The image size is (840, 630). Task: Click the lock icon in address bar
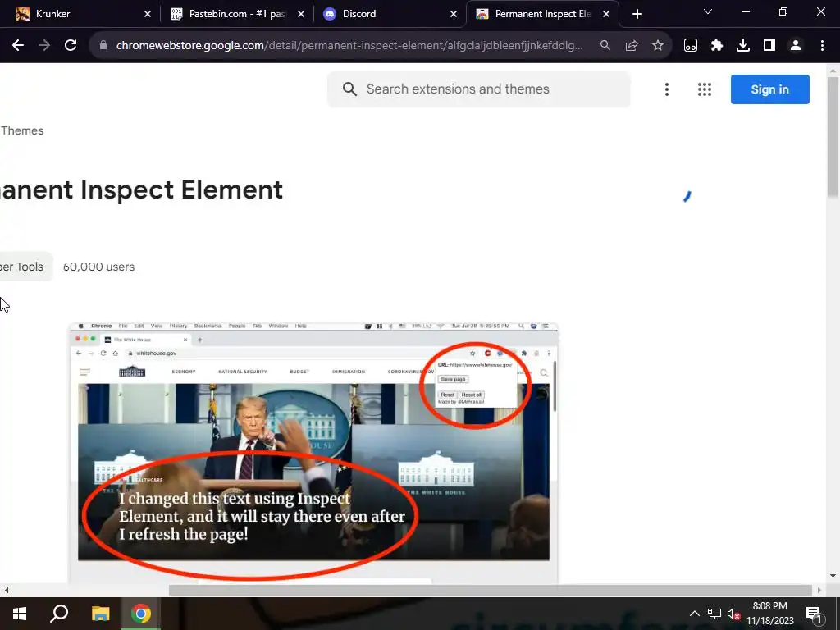[103, 46]
